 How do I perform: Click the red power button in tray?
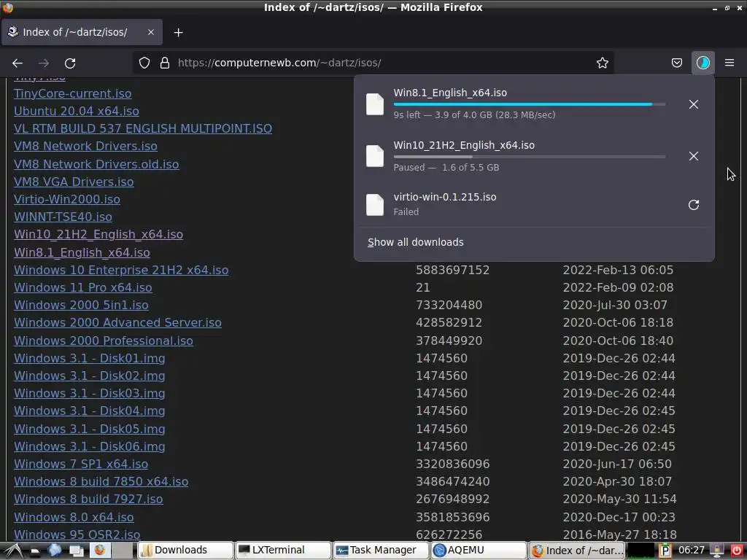737,551
